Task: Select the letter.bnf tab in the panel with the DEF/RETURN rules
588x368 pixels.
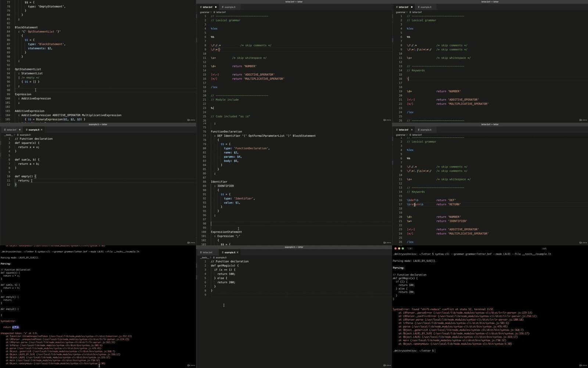Action: pos(403,130)
